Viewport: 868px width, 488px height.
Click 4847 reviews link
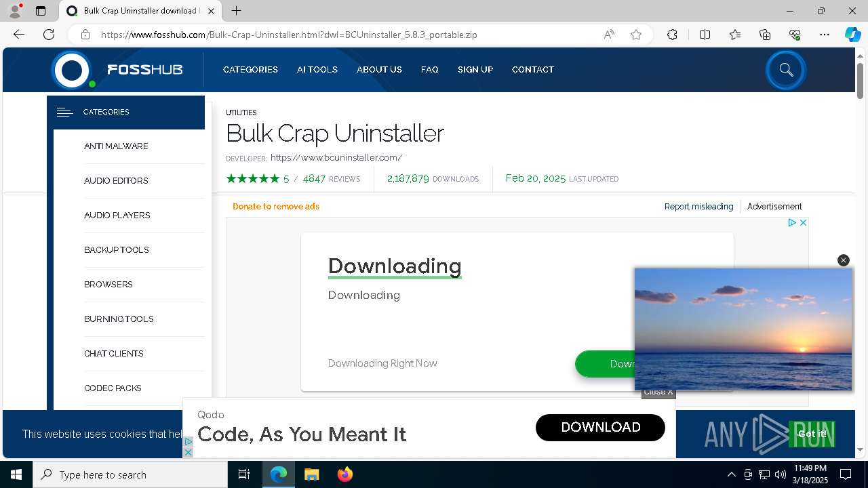click(x=332, y=179)
